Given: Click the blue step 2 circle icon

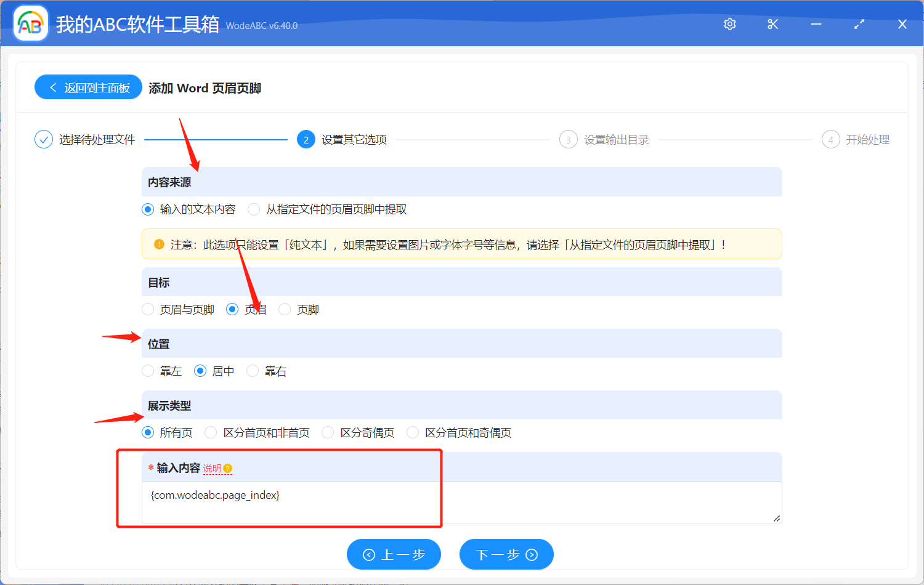Looking at the screenshot, I should click(x=306, y=139).
